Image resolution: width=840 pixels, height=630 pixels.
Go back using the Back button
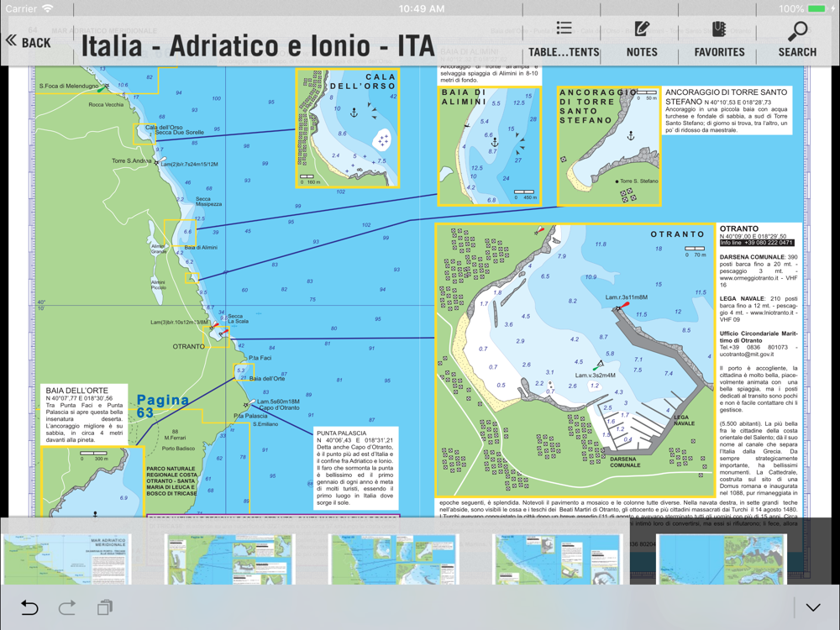[29, 41]
